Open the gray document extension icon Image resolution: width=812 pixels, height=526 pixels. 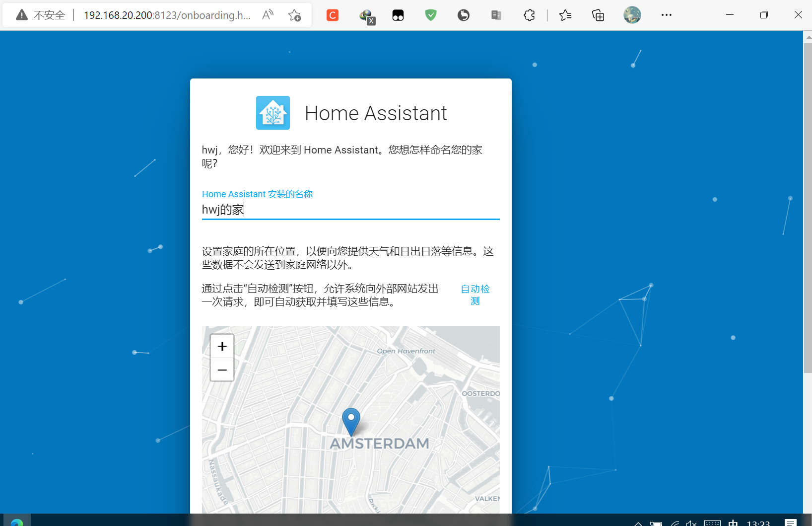coord(496,15)
